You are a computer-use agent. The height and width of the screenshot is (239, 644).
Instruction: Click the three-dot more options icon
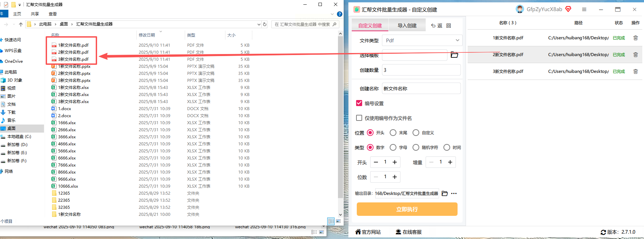(x=454, y=193)
